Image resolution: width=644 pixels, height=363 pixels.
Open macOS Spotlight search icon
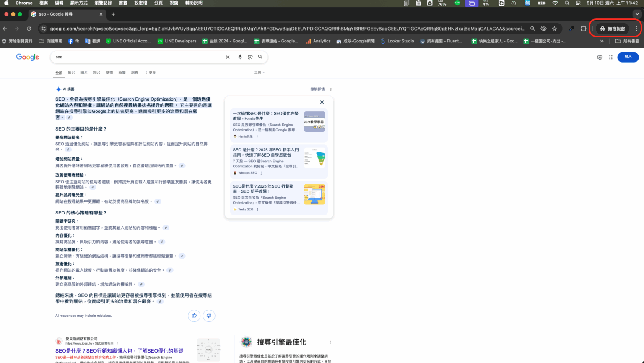point(567,3)
